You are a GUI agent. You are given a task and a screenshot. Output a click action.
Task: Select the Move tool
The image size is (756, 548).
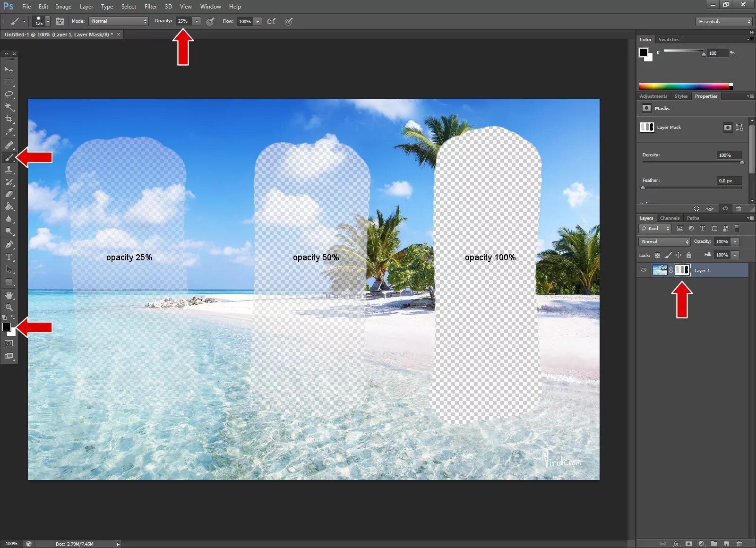[9, 69]
